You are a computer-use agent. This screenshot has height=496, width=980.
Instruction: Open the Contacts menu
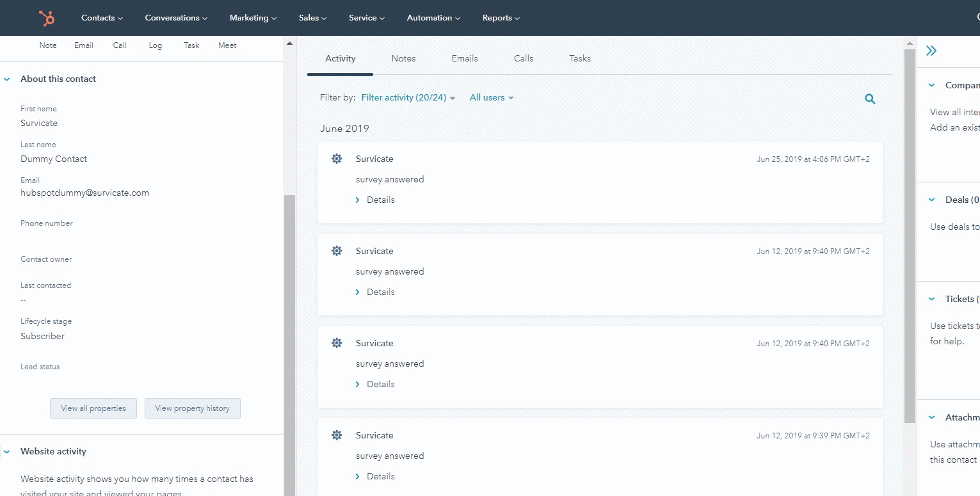tap(102, 18)
